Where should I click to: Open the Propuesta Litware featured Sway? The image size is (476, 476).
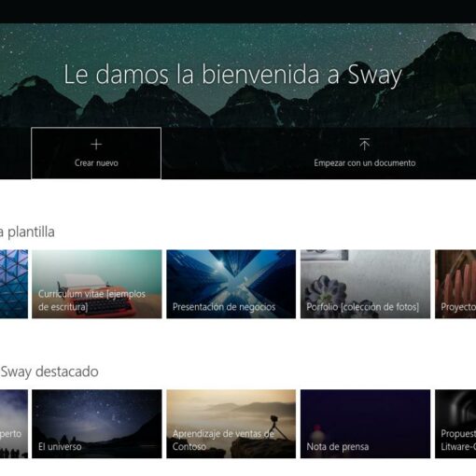pyautogui.click(x=455, y=424)
